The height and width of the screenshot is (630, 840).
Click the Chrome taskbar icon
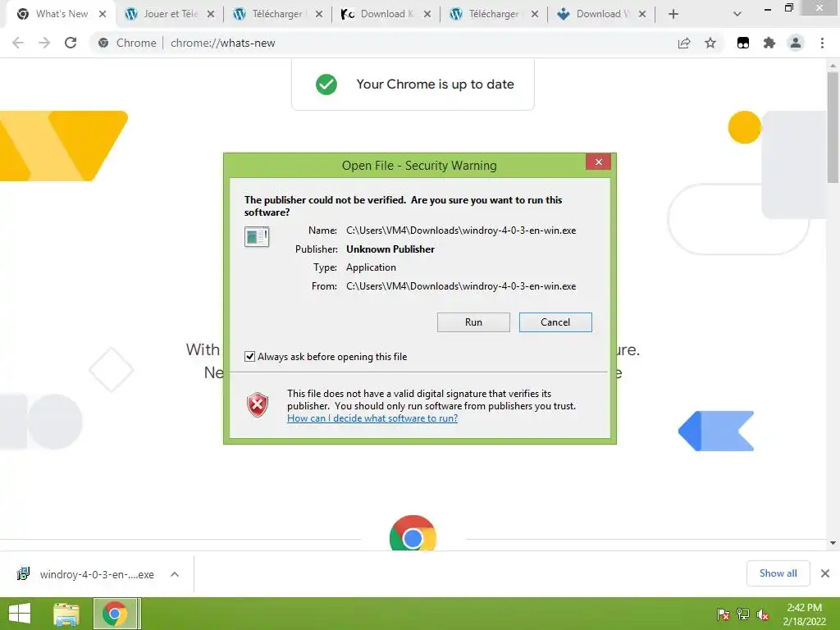pyautogui.click(x=116, y=614)
